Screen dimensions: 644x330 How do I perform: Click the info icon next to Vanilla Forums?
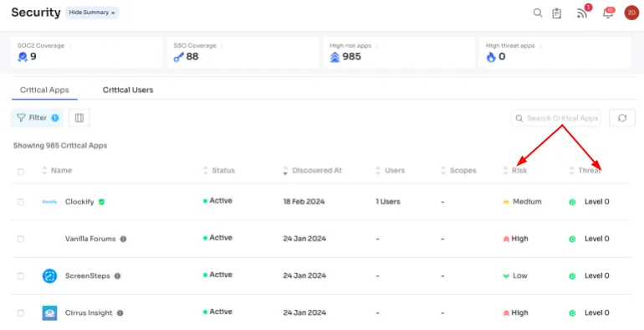[123, 239]
